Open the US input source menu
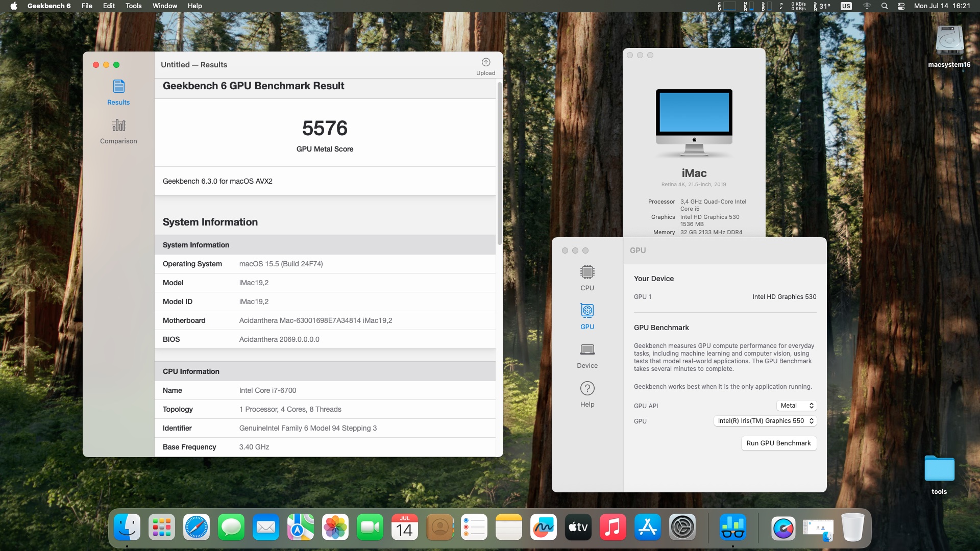The image size is (980, 551). click(x=846, y=6)
